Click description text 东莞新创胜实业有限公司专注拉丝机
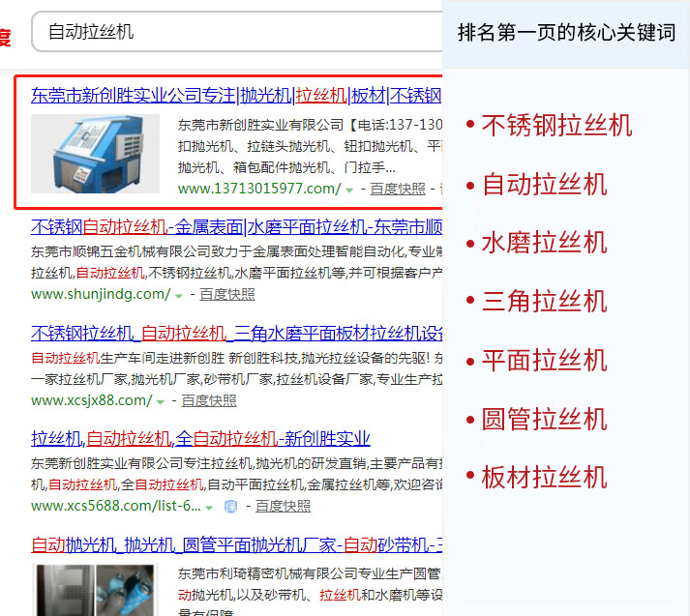Screen dimensions: 690x616 (x=141, y=463)
